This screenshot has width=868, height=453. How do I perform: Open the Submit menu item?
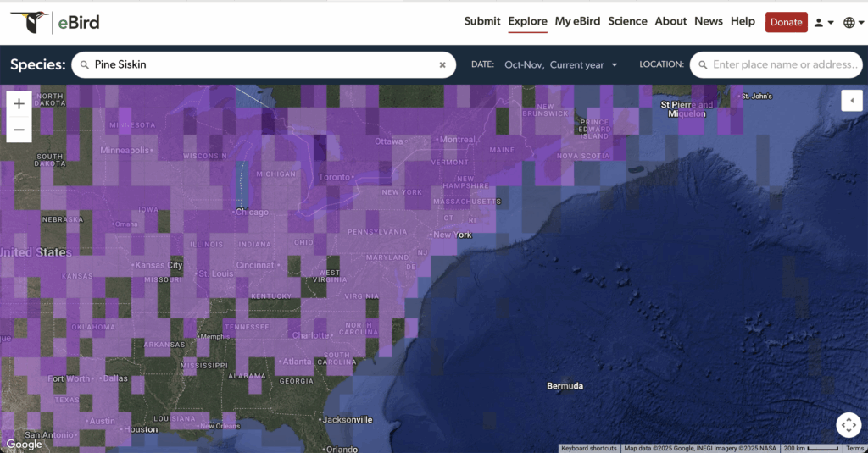pyautogui.click(x=482, y=21)
